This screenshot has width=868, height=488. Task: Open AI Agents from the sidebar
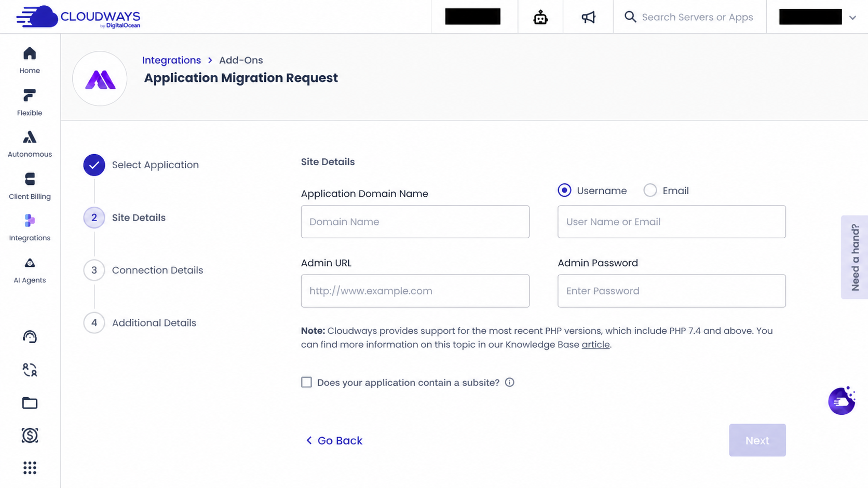(30, 270)
